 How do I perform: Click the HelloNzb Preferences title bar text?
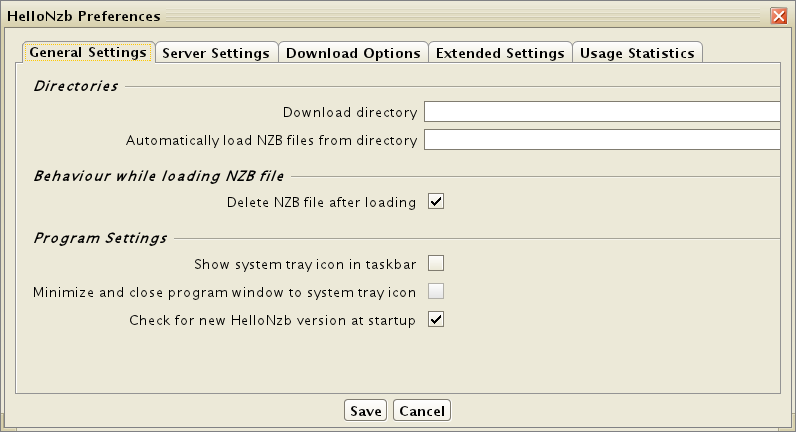(84, 16)
